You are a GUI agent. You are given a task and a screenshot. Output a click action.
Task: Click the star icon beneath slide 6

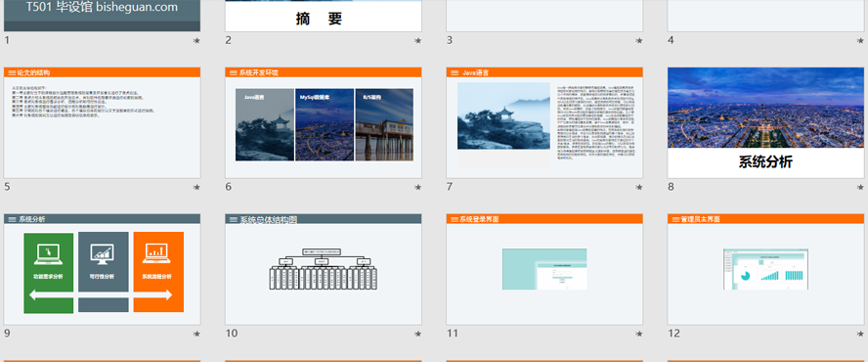pyautogui.click(x=418, y=188)
